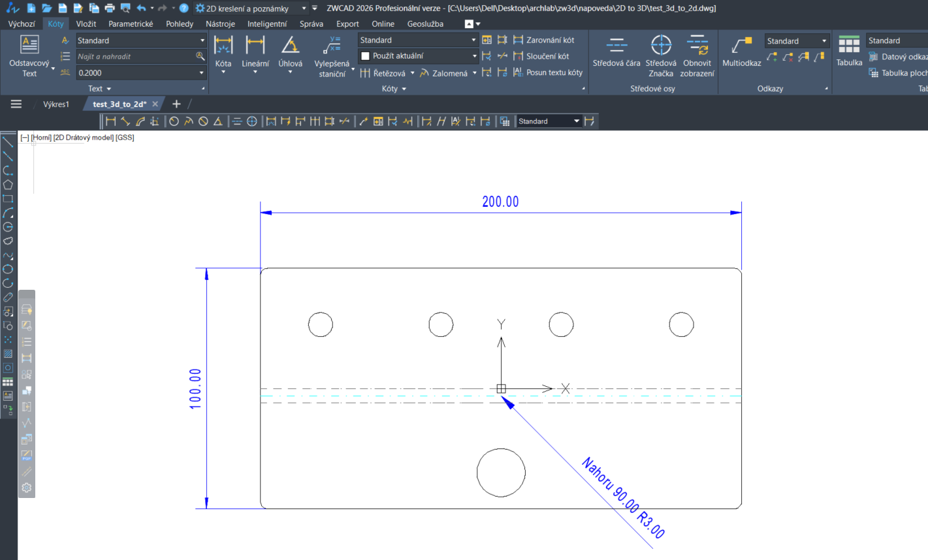Click the Sloučení kót button

[x=541, y=56]
